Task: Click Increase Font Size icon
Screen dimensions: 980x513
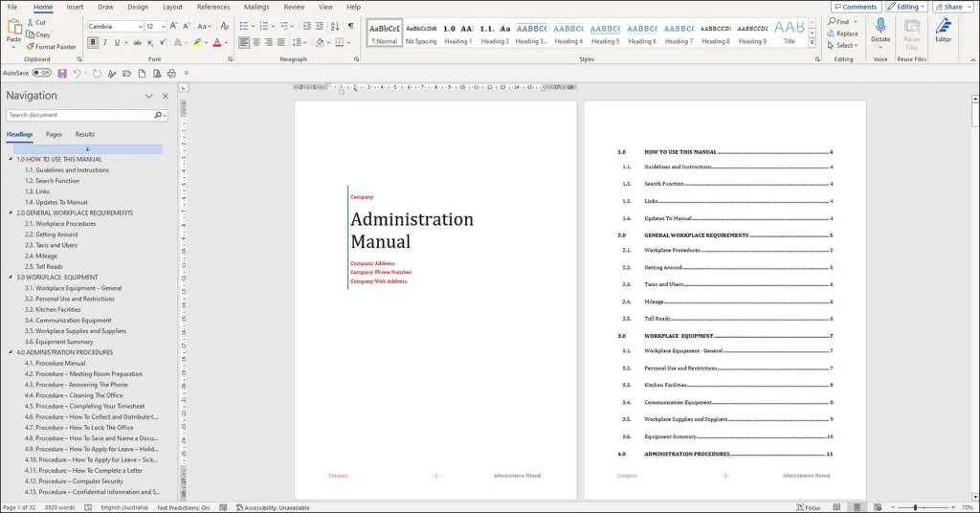Action: click(x=173, y=26)
